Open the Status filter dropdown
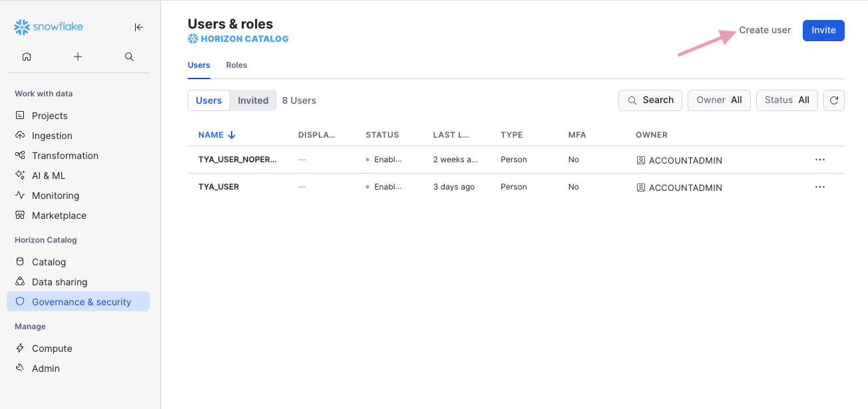Screen dimensions: 868x409 786,100
